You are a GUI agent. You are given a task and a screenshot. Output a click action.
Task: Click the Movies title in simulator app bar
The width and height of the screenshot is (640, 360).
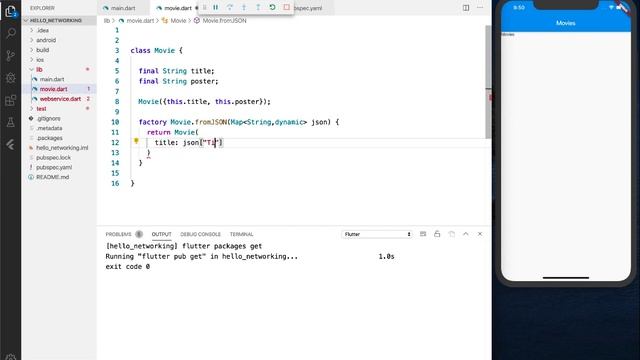566,23
